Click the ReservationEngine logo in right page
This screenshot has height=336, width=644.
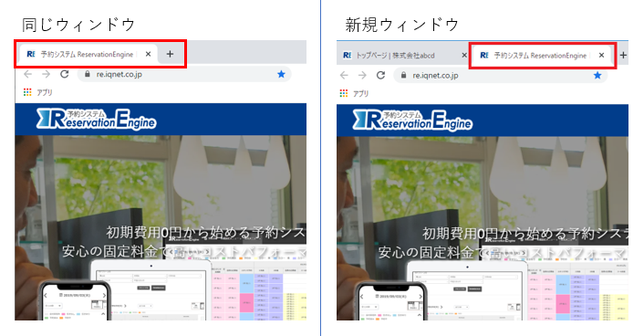412,121
